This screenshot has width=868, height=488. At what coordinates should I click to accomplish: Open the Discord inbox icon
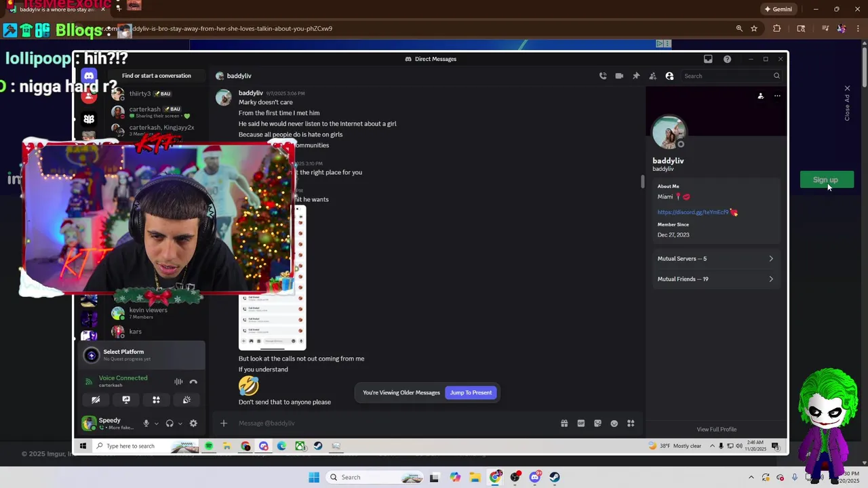(x=708, y=59)
